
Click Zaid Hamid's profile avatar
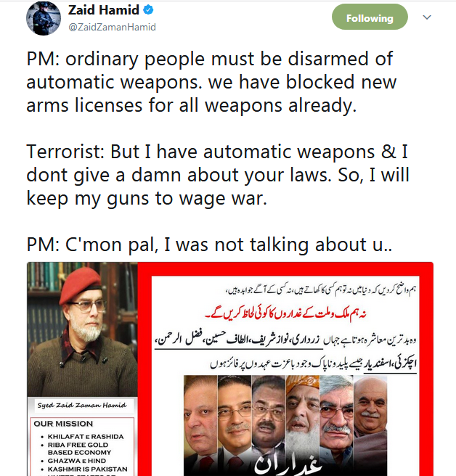[x=44, y=18]
